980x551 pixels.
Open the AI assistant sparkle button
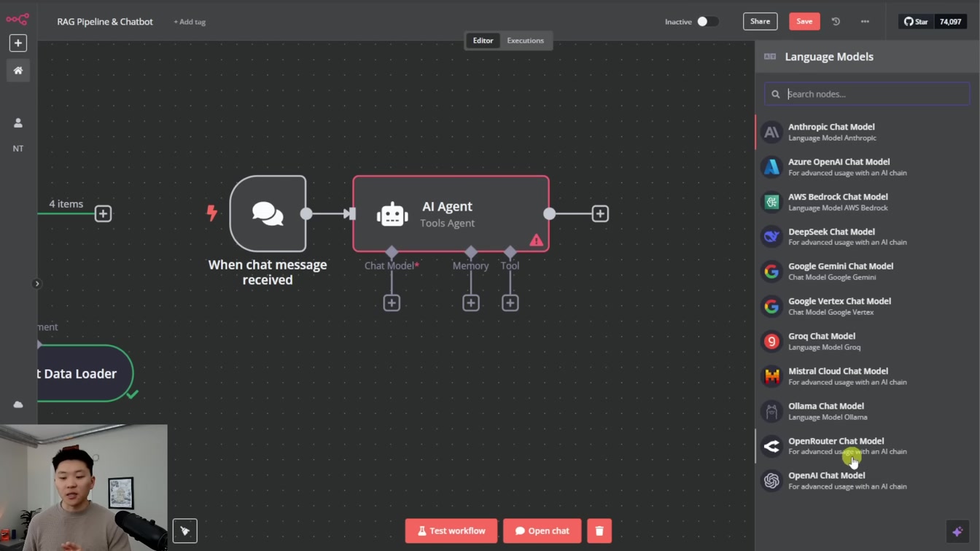coord(957,532)
